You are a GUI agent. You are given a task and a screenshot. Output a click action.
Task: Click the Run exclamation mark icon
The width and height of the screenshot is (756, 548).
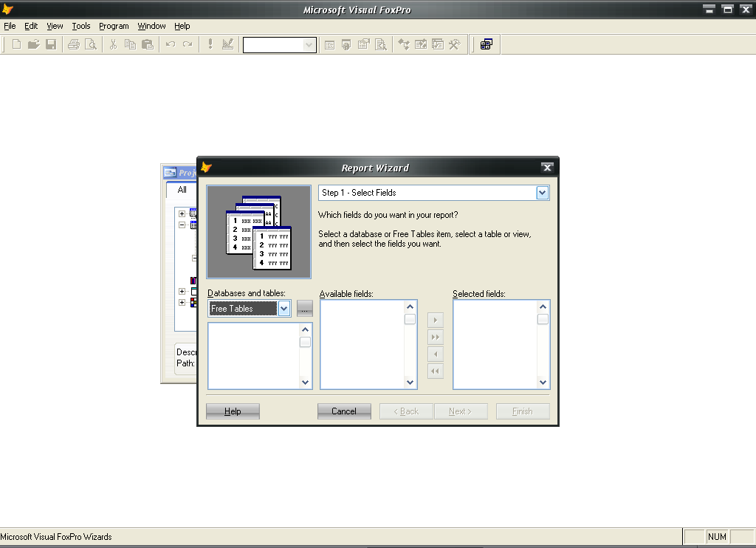[x=210, y=45]
